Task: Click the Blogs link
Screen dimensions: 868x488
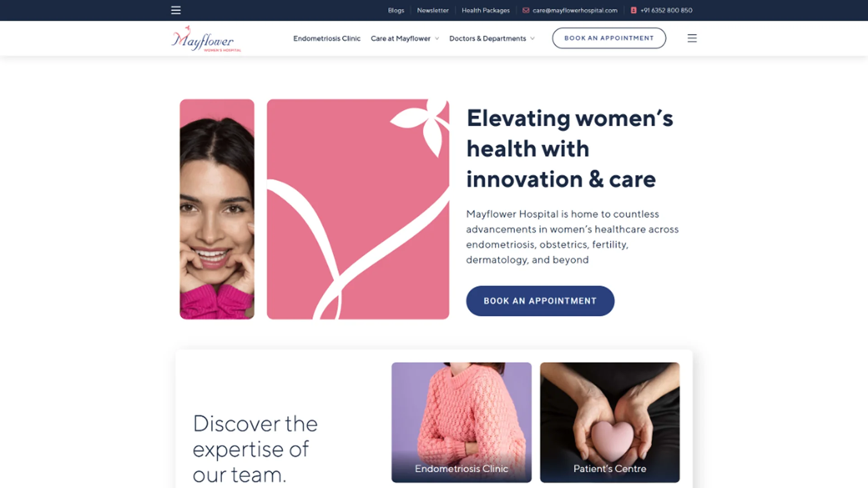Action: 396,10
